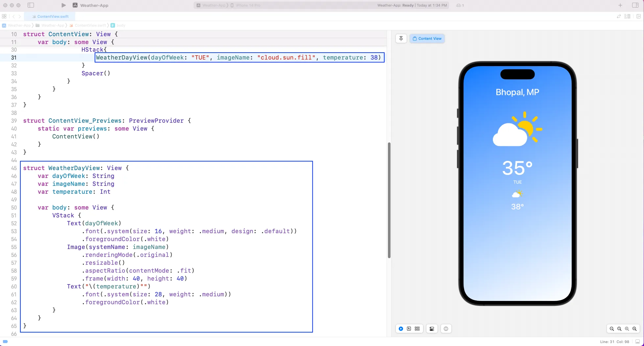The image size is (644, 346).
Task: Click var body line 11
Action: pyautogui.click(x=76, y=42)
